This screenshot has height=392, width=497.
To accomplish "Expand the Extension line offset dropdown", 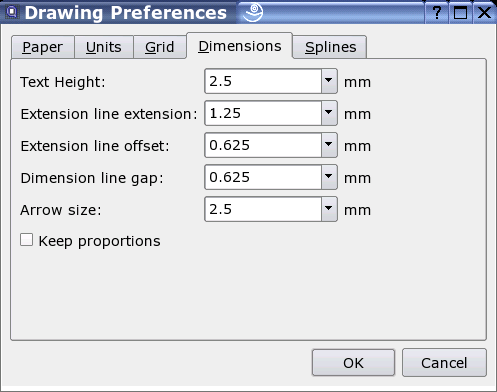I will [329, 145].
